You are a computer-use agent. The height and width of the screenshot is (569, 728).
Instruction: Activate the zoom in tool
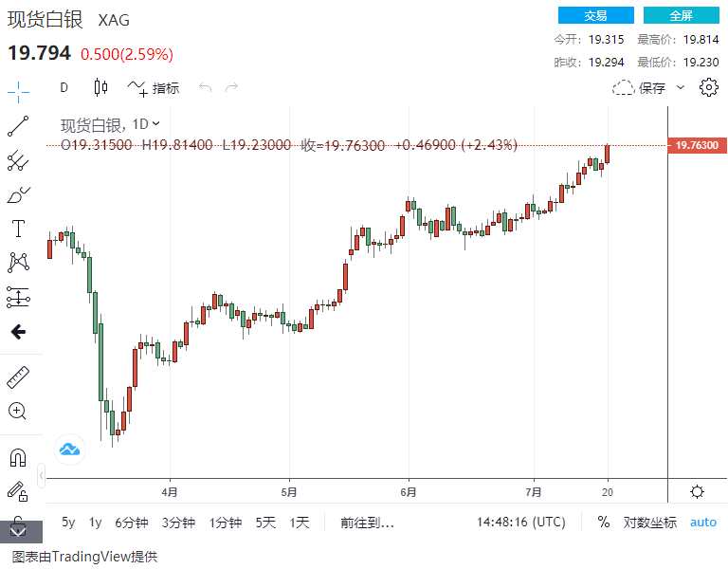18,411
